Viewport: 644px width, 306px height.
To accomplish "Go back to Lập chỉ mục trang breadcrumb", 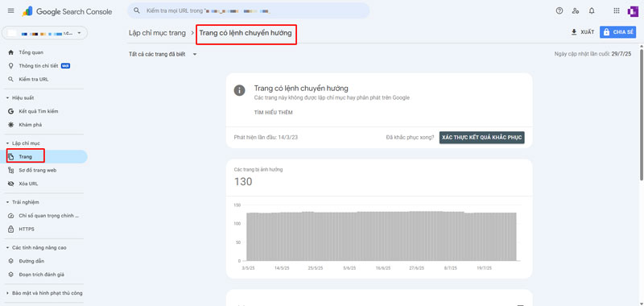I will coord(157,33).
